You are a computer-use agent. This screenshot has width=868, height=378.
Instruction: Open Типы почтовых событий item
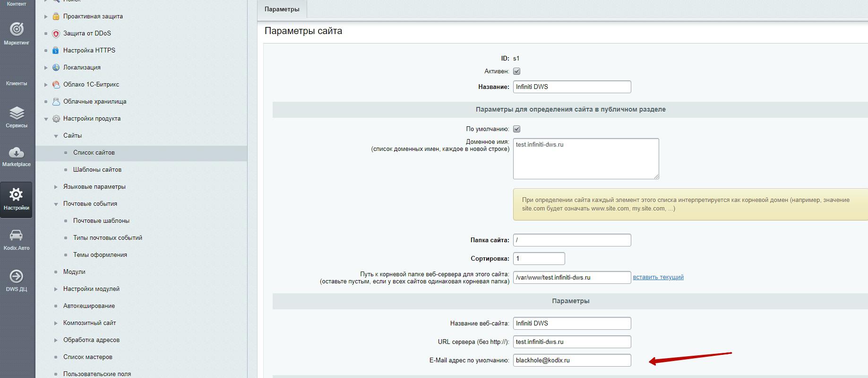(108, 237)
